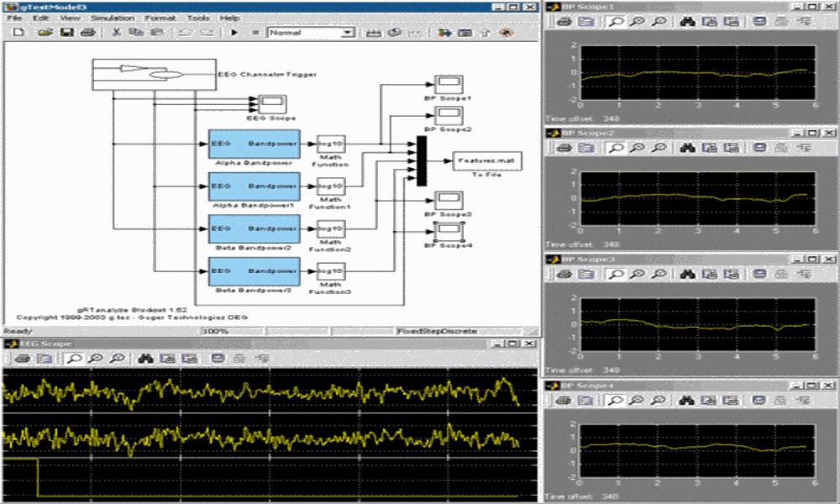Autoscale BP Scope2 using the binoculars icon
The height and width of the screenshot is (504, 840).
tap(687, 147)
